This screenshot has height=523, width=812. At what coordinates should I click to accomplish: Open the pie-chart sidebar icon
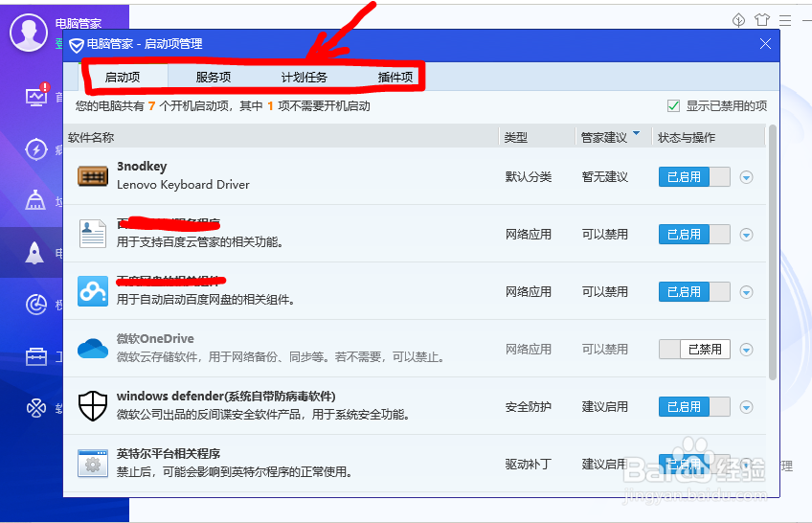pyautogui.click(x=36, y=305)
